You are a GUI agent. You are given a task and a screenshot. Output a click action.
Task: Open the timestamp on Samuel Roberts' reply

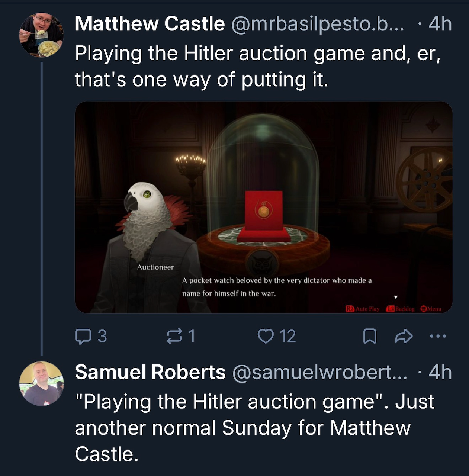440,372
